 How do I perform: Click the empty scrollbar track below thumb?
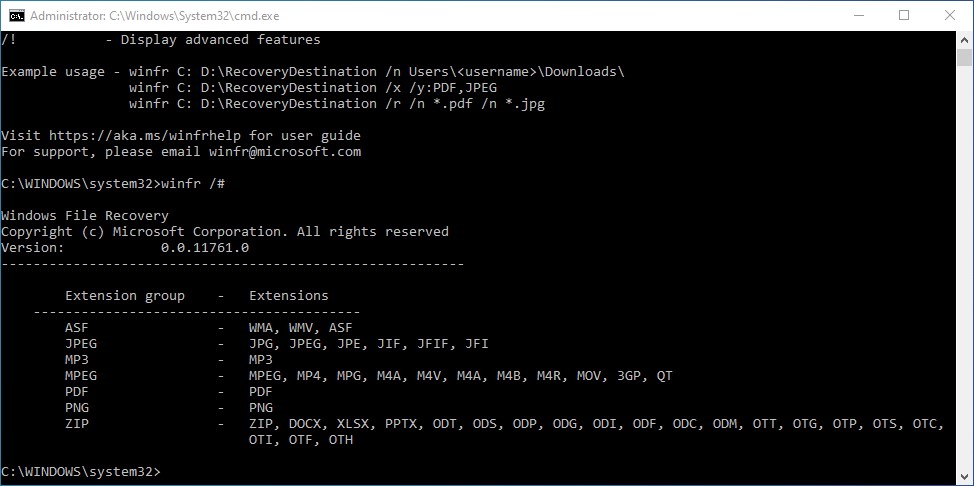[x=964, y=267]
